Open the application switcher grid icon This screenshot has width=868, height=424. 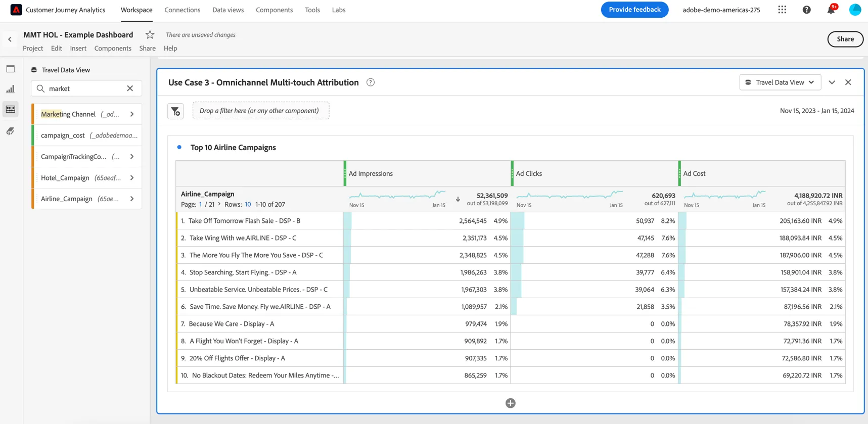point(782,10)
